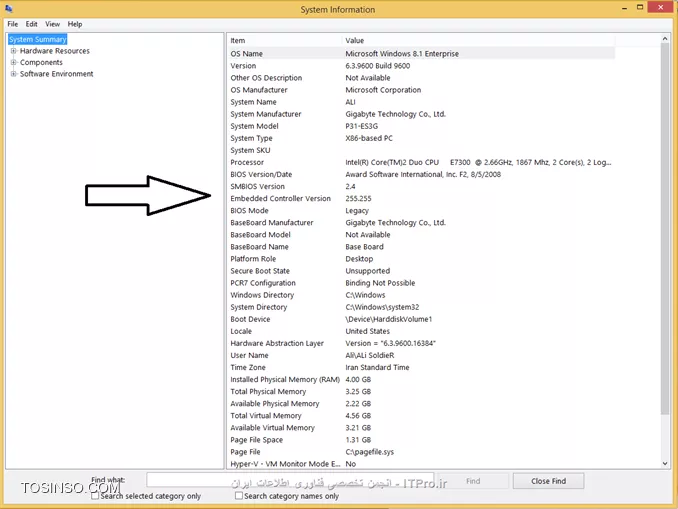This screenshot has height=509, width=678.
Task: Select the Page File Space row
Action: coord(421,440)
